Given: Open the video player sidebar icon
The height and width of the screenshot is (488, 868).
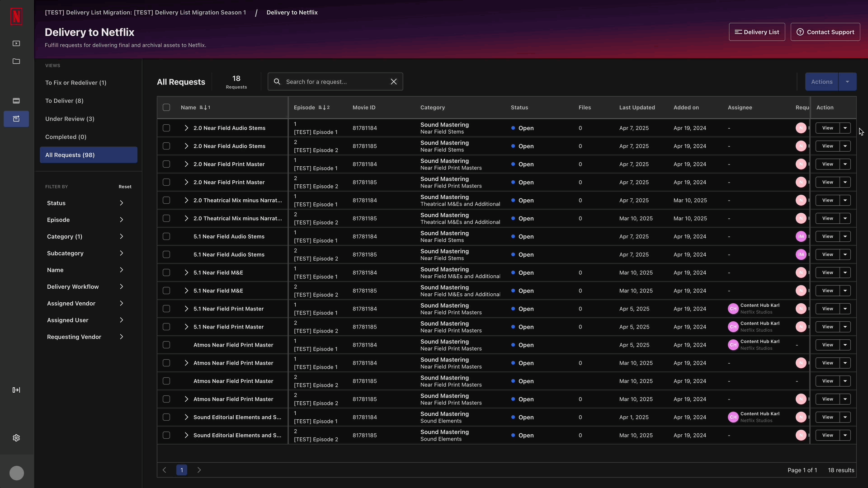Looking at the screenshot, I should pyautogui.click(x=16, y=43).
